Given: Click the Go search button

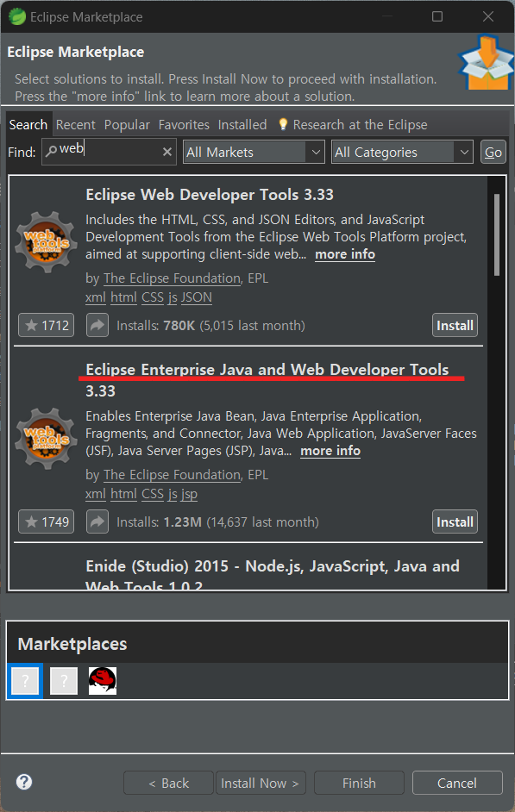Looking at the screenshot, I should tap(493, 153).
